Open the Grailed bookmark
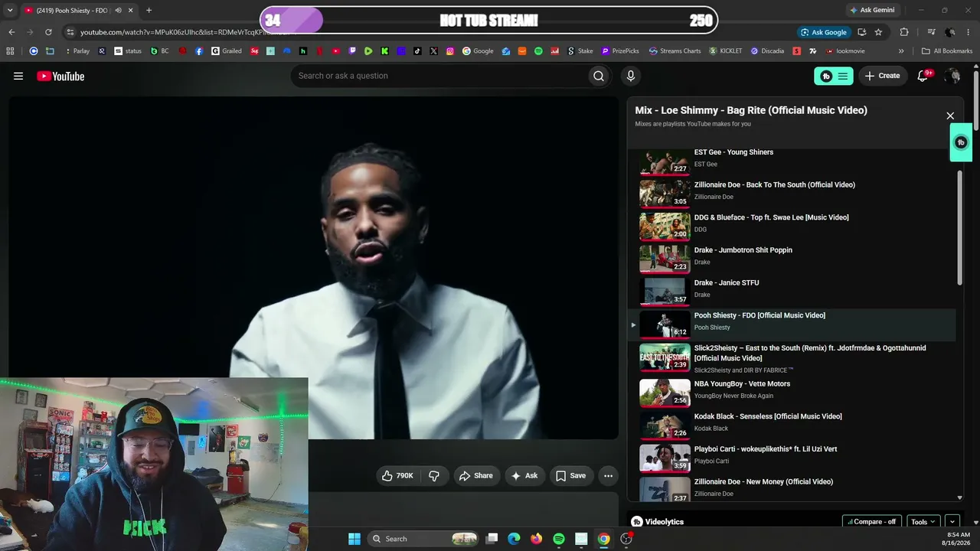 coord(227,51)
